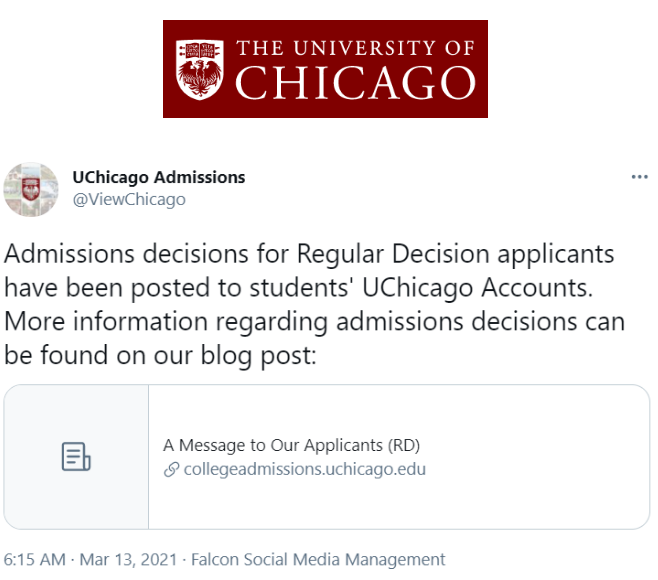
Task: Click the CHICAGO wordmark in the banner
Action: coord(355,83)
